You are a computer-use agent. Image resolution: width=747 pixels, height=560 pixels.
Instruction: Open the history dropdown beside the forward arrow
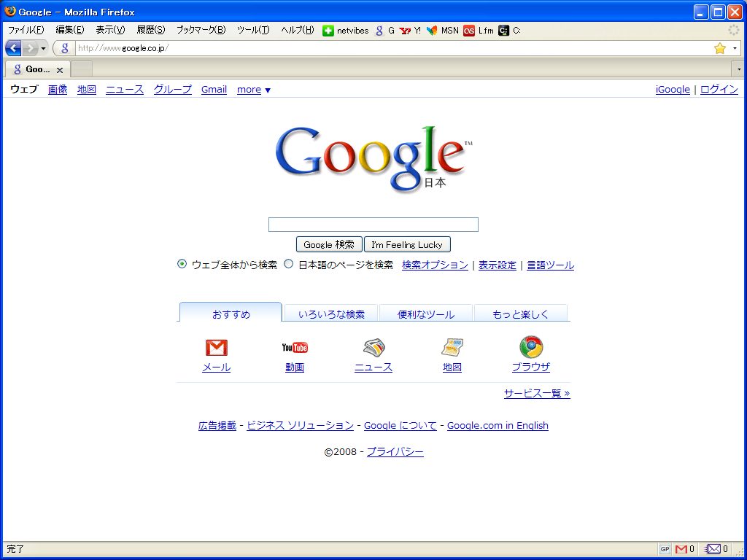(x=43, y=48)
